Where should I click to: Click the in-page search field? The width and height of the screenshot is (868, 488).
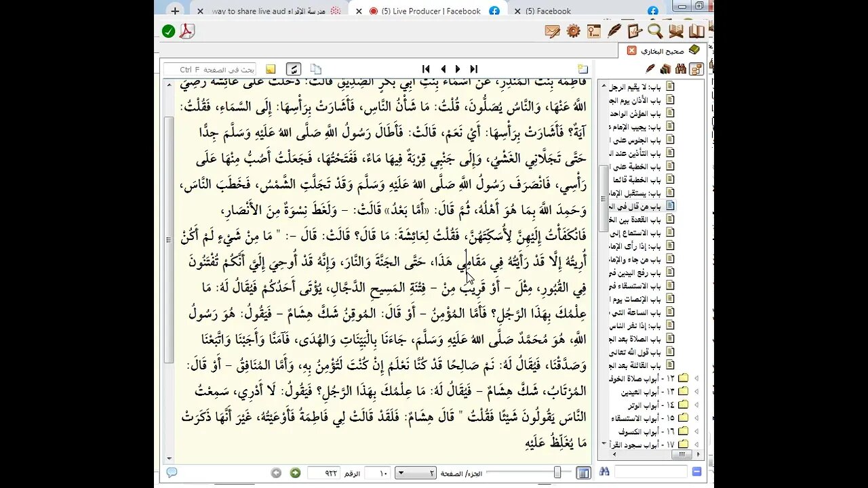[x=210, y=69]
